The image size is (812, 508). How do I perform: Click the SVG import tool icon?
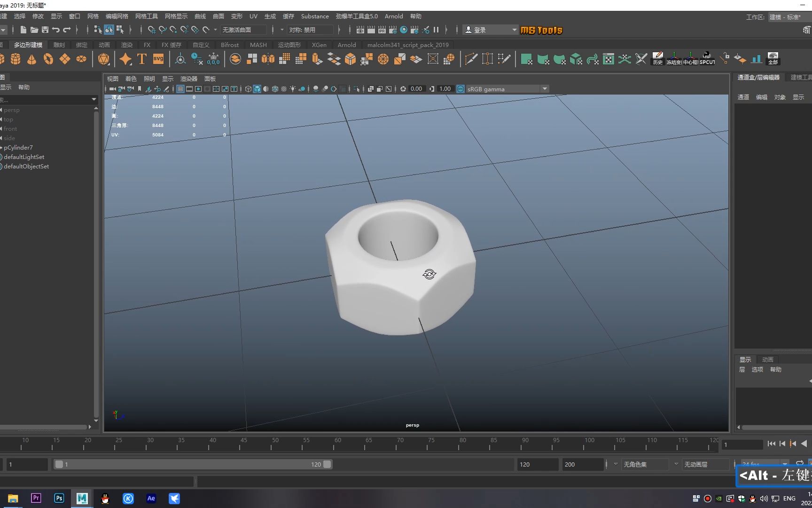pyautogui.click(x=158, y=59)
